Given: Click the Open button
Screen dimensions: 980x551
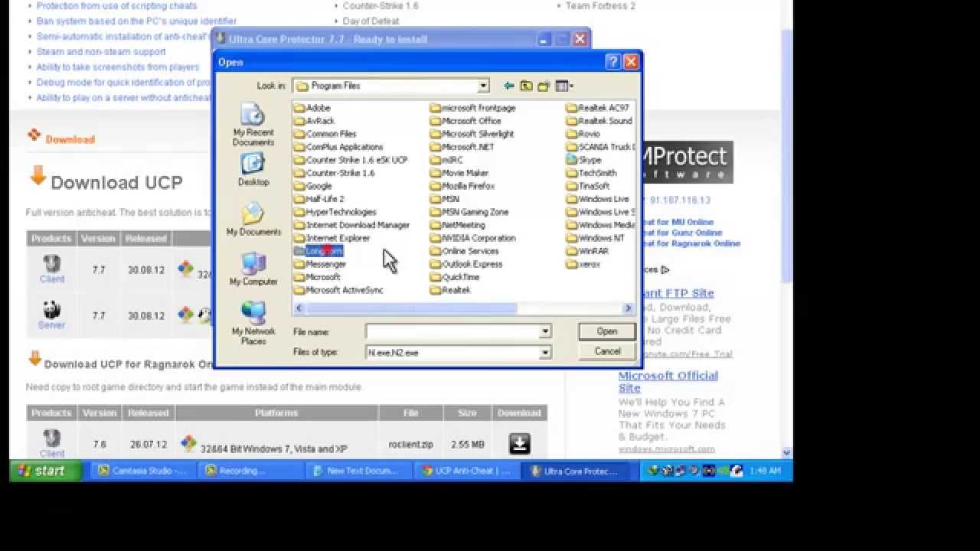Looking at the screenshot, I should pyautogui.click(x=607, y=331).
